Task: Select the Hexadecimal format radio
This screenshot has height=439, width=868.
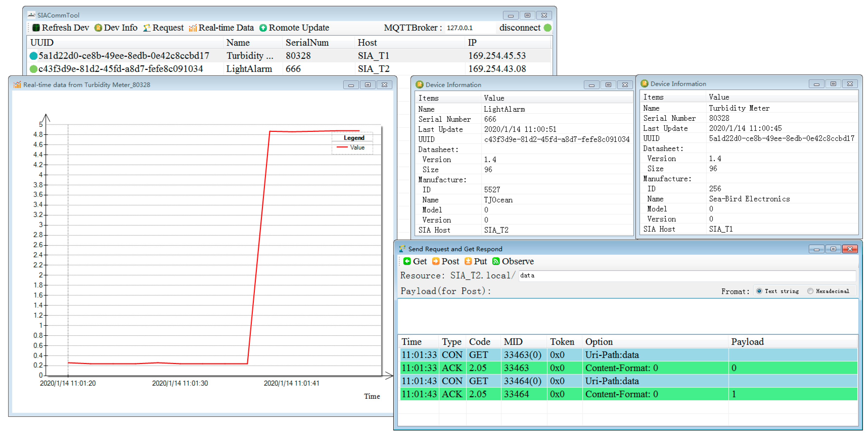Action: (810, 291)
